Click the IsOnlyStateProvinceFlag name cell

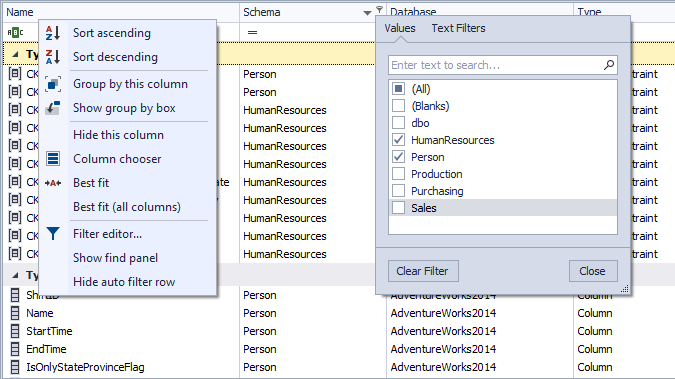(x=85, y=367)
